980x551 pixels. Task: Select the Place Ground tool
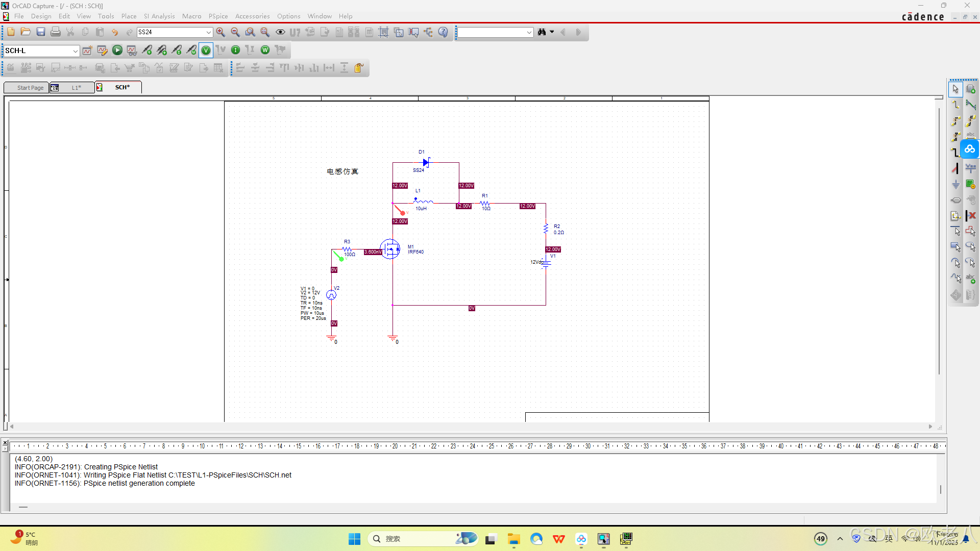(x=956, y=184)
